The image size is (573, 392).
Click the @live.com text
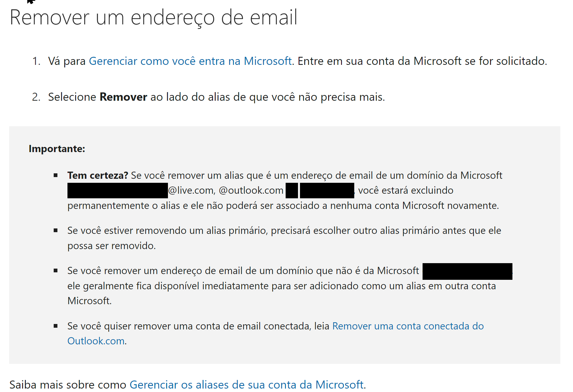point(191,191)
